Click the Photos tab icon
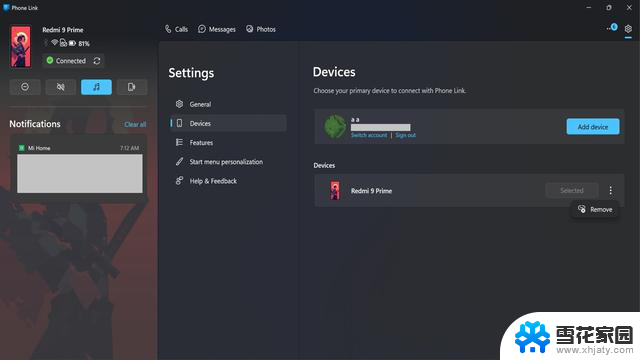The image size is (640, 360). click(249, 29)
